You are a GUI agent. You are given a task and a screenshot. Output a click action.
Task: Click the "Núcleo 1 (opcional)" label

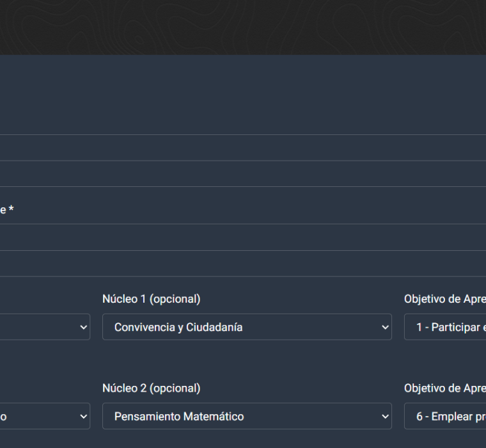click(x=151, y=299)
